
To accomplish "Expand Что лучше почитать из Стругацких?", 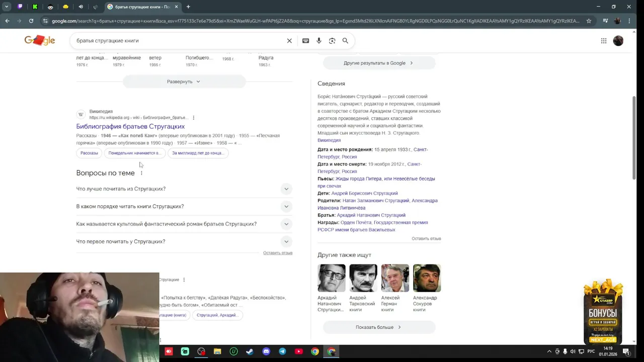I will point(184,189).
